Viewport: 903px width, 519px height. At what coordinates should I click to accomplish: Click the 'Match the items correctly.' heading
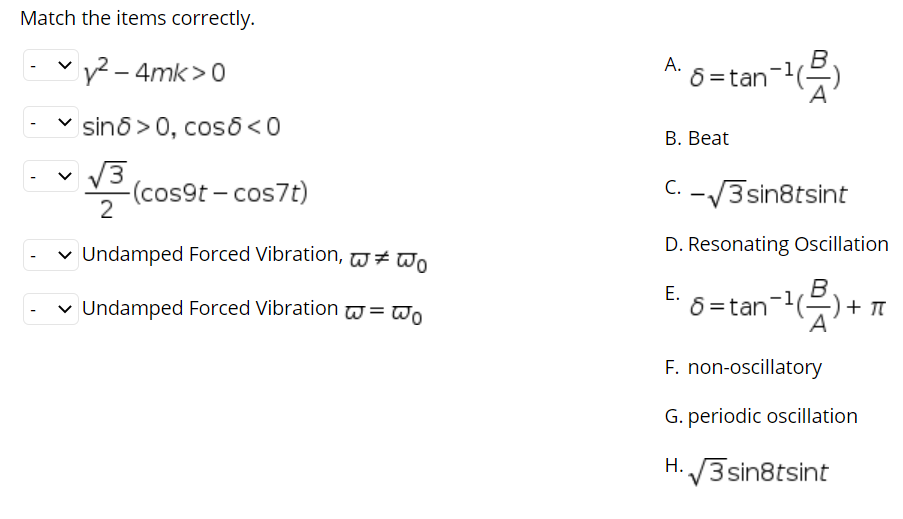[137, 18]
